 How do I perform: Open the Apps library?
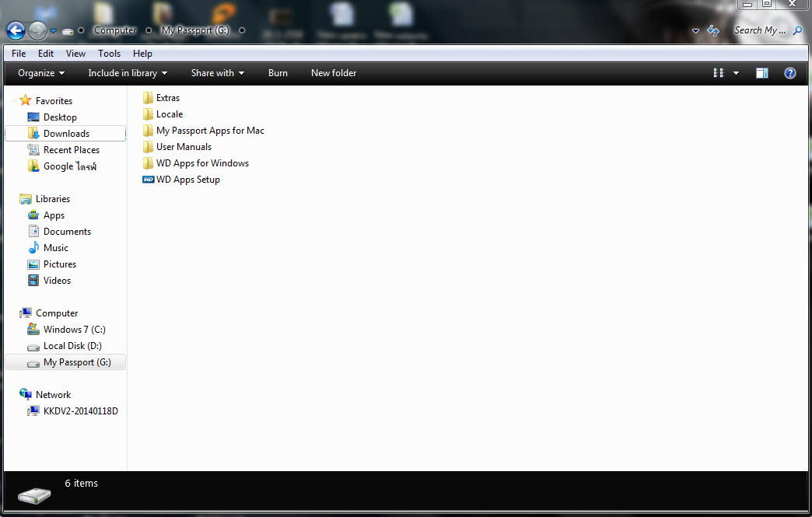click(x=54, y=215)
